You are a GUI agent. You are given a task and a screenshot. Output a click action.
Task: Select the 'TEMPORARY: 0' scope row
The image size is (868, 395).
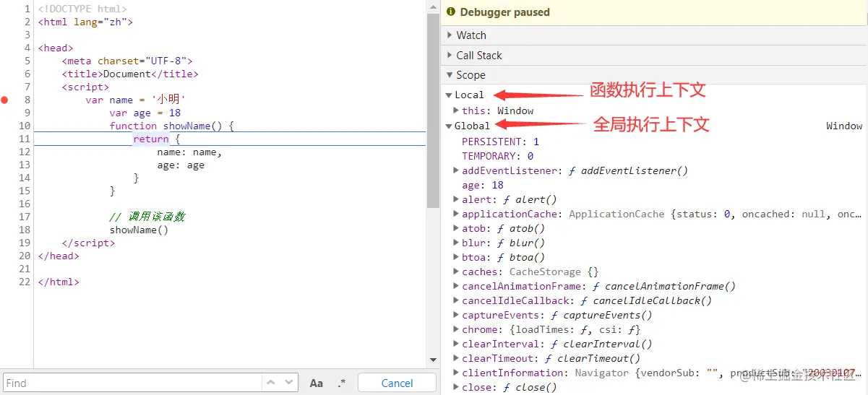tap(497, 156)
